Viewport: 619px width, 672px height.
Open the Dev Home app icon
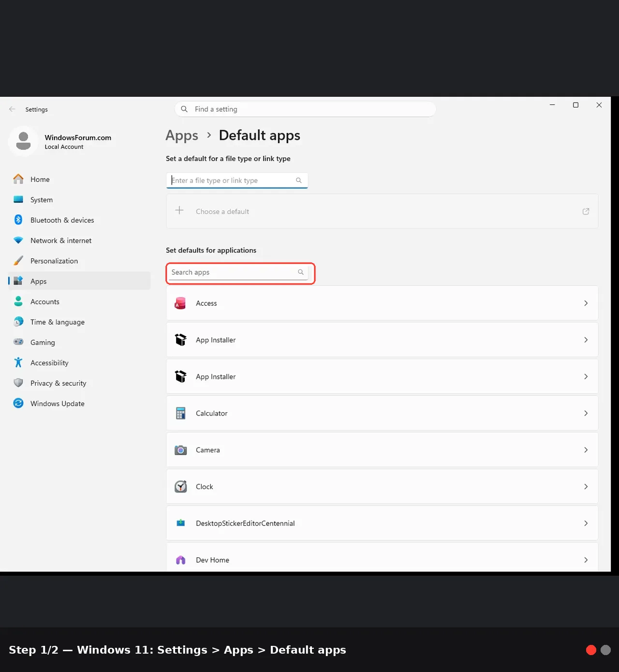(180, 560)
